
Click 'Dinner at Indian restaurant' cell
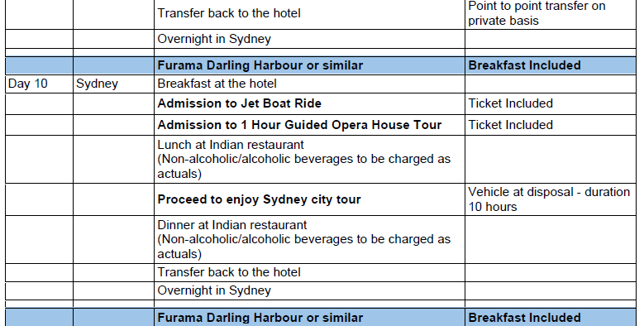(x=309, y=239)
